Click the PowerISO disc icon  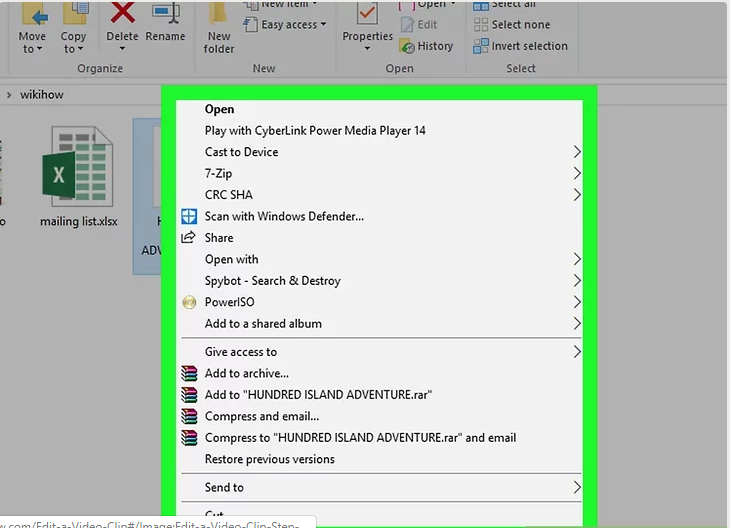pyautogui.click(x=189, y=303)
